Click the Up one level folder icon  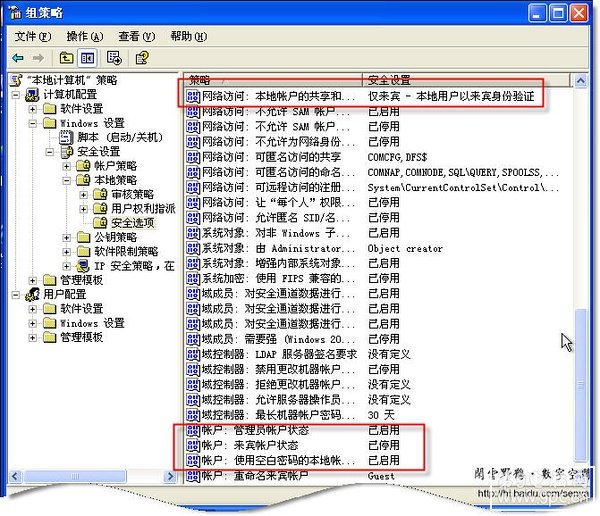click(67, 58)
